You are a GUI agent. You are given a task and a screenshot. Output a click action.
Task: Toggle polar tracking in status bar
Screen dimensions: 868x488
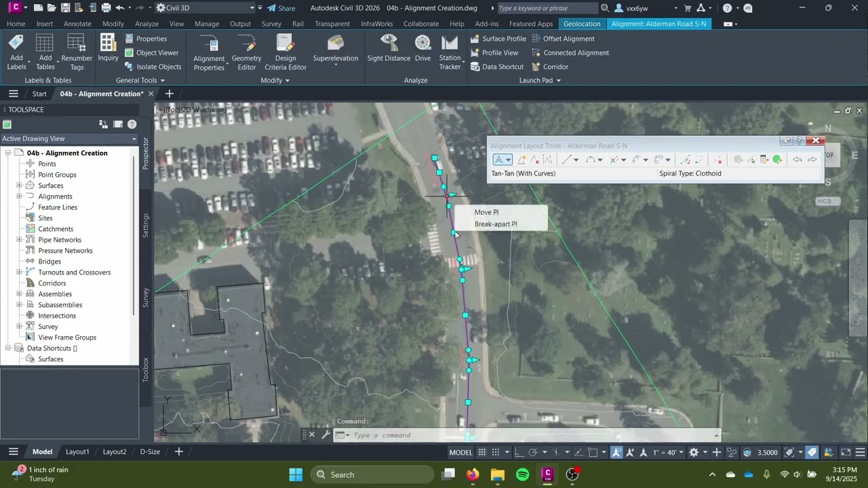point(533,452)
